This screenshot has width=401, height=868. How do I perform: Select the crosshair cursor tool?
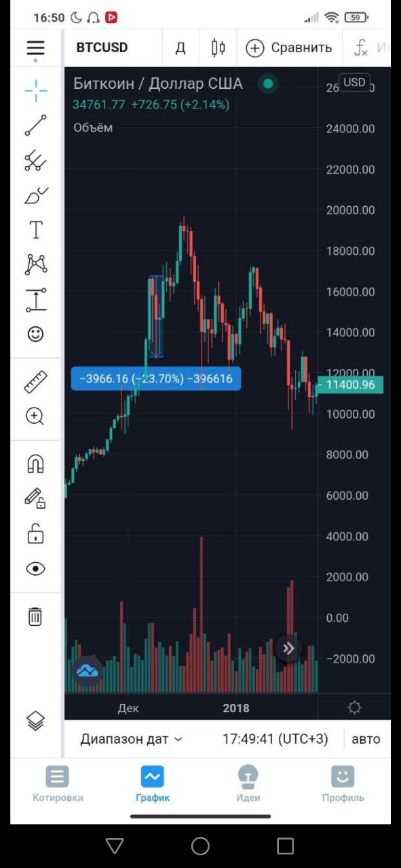pyautogui.click(x=35, y=90)
